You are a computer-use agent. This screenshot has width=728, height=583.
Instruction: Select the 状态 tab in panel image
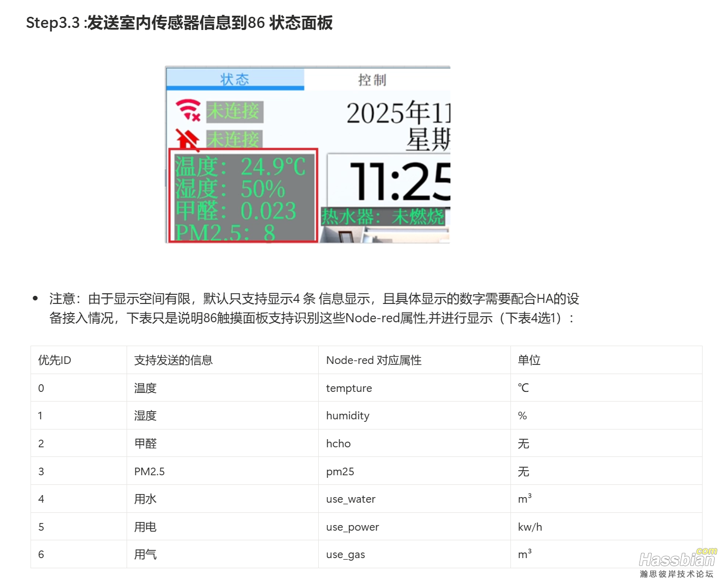coord(235,79)
